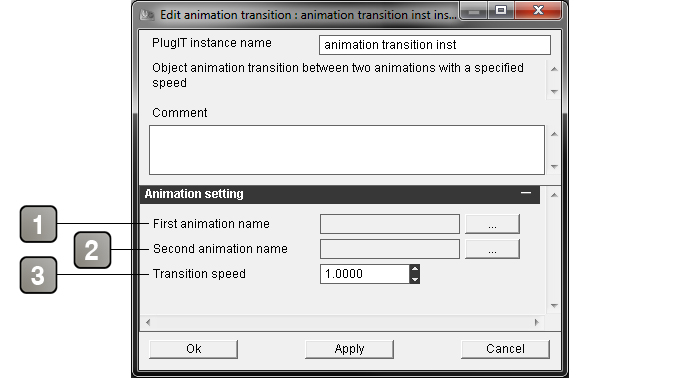Click the First animation name field
Image resolution: width=700 pixels, height=378 pixels.
click(390, 224)
